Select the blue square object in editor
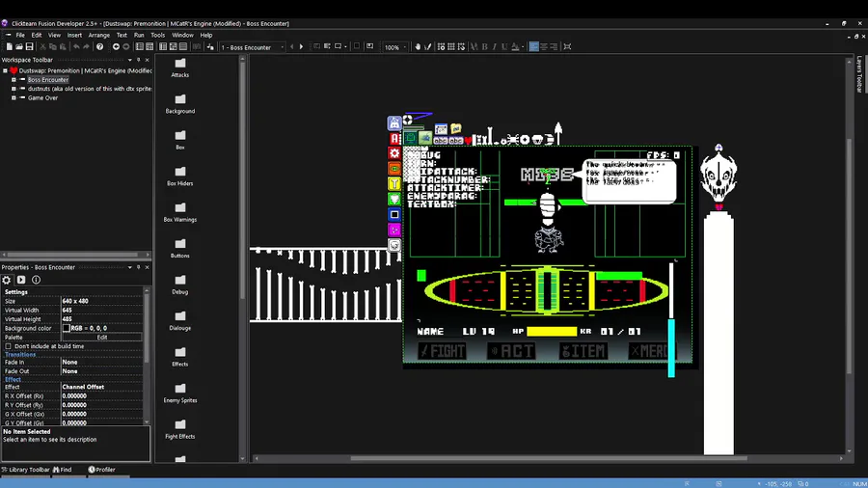Image resolution: width=868 pixels, height=488 pixels. click(394, 215)
